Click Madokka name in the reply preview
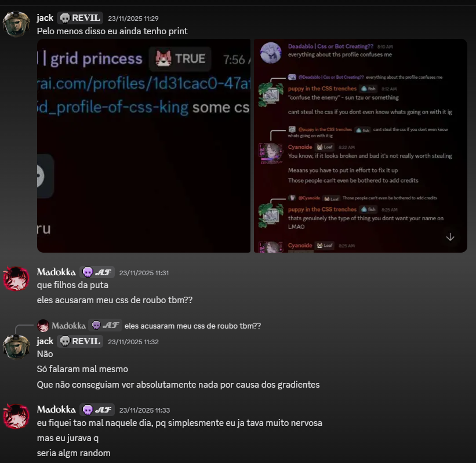Viewport: 476px width, 463px height. click(x=68, y=326)
